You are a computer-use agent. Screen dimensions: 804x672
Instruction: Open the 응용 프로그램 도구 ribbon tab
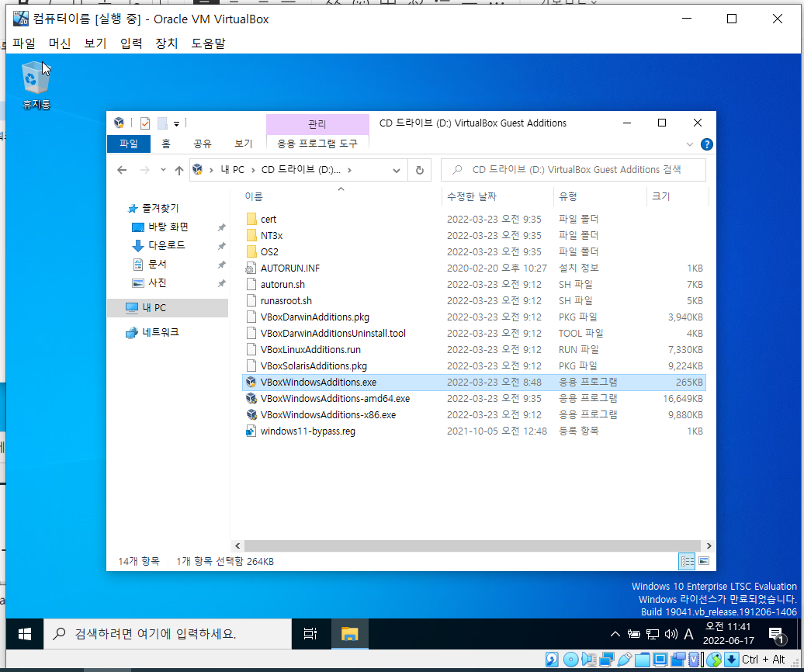[317, 144]
